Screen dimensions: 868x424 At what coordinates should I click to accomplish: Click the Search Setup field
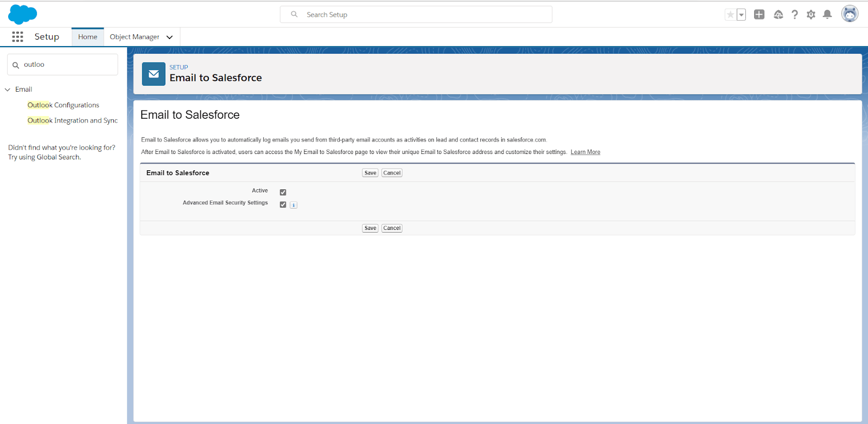pyautogui.click(x=416, y=15)
